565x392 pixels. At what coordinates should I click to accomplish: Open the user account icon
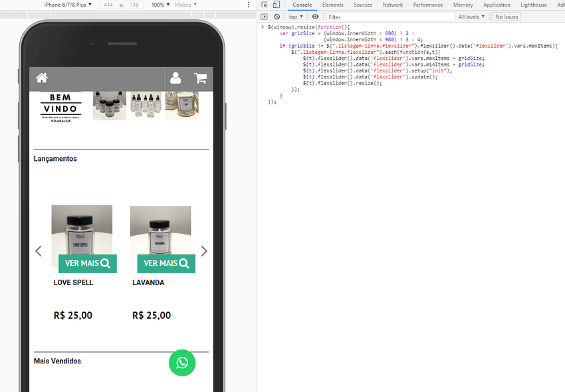click(175, 78)
